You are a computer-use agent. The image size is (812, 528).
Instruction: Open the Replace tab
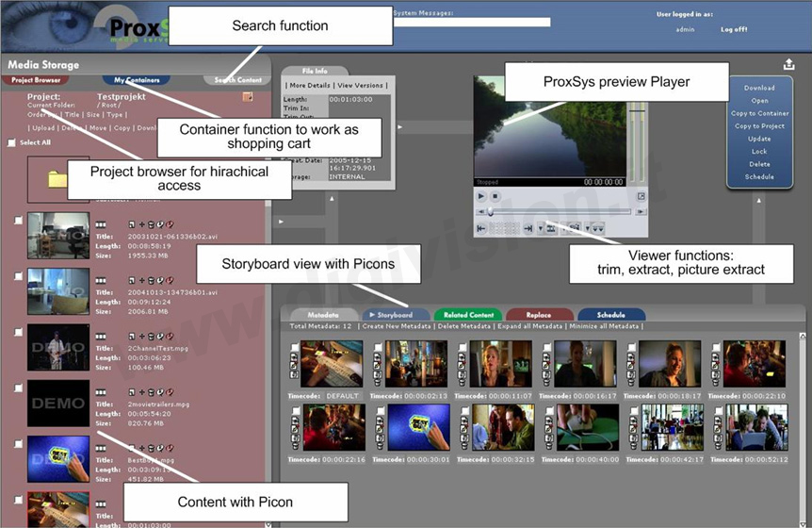(x=539, y=315)
